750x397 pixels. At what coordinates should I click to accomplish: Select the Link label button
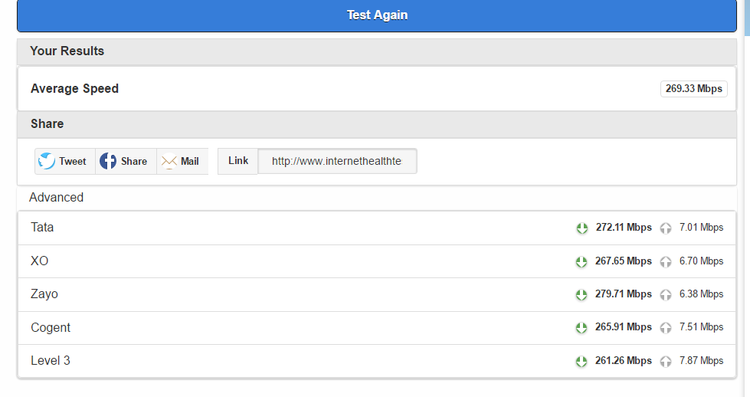[x=238, y=161]
